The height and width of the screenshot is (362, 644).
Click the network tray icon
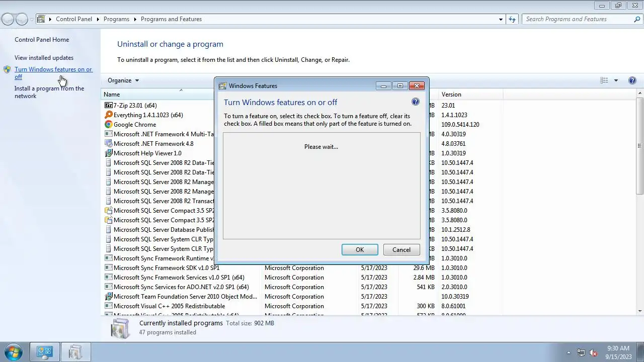click(581, 352)
